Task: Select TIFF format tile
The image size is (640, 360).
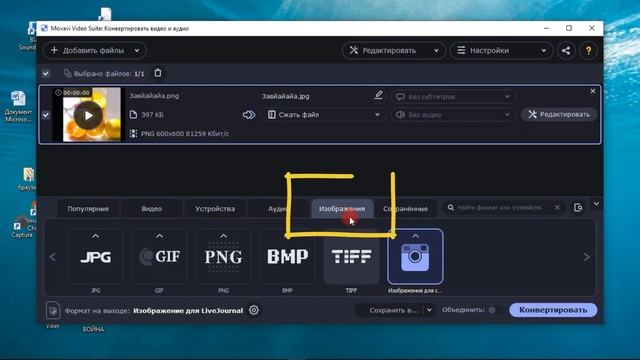Action: (x=351, y=257)
